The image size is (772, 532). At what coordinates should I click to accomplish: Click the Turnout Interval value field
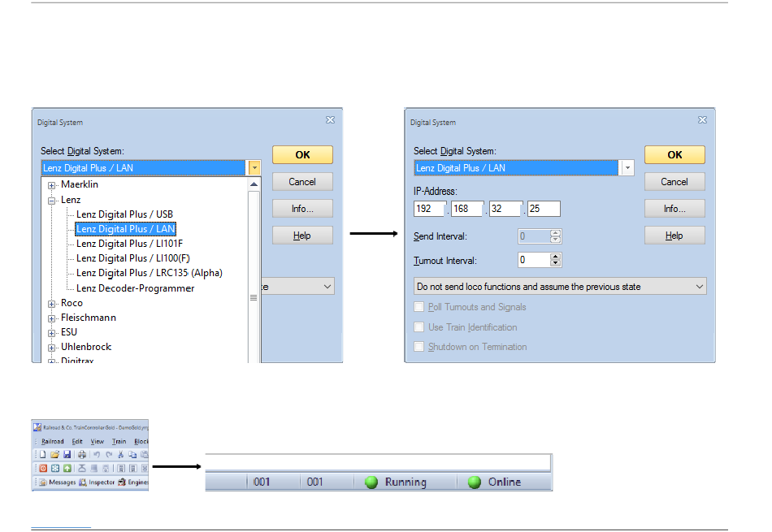click(x=534, y=260)
